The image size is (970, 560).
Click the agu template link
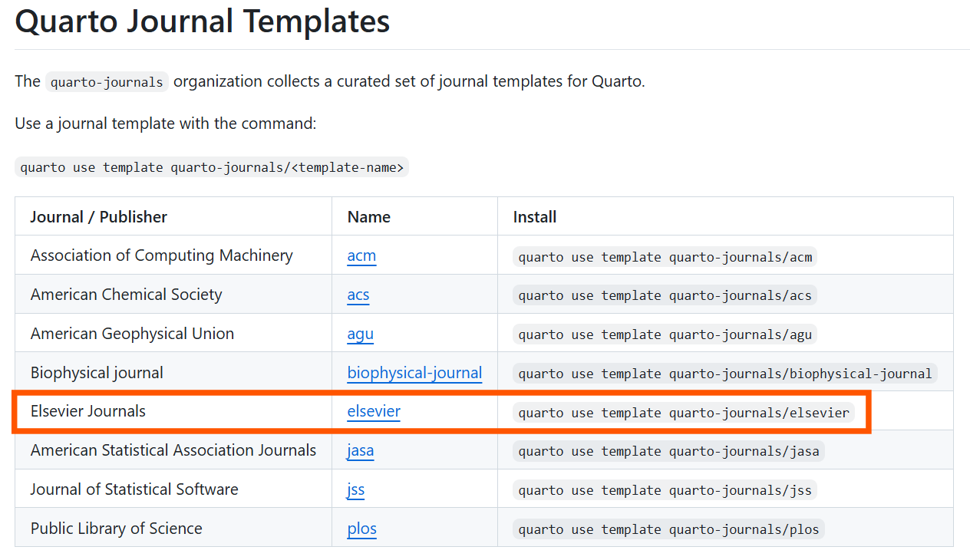360,334
